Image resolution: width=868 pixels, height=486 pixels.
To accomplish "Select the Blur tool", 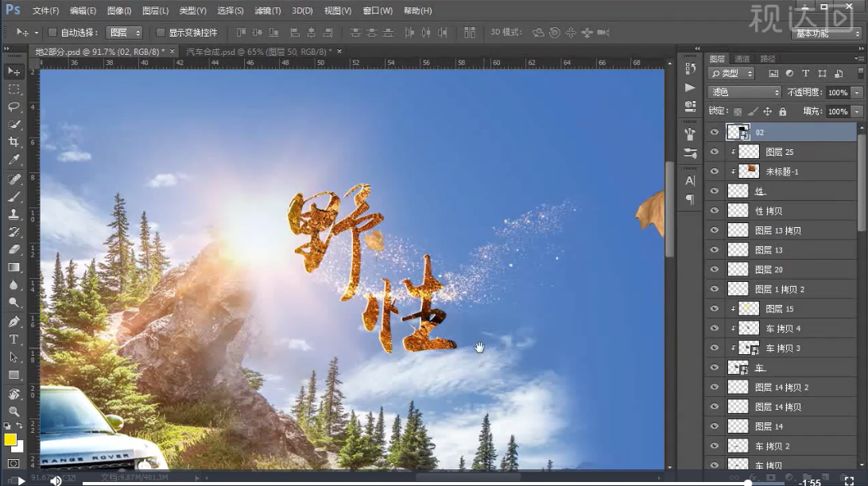I will click(x=14, y=285).
